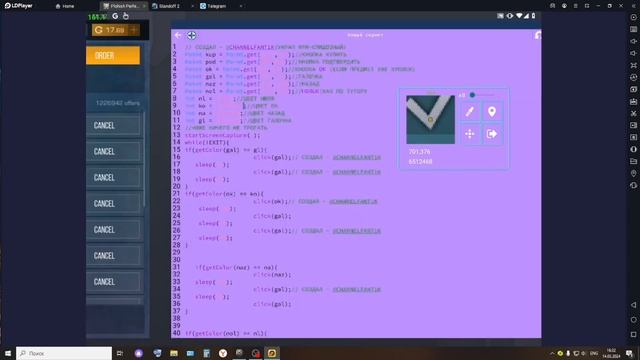Viewport: 640px width, 360px height.
Task: Open the Windows notification center
Action: [629, 353]
